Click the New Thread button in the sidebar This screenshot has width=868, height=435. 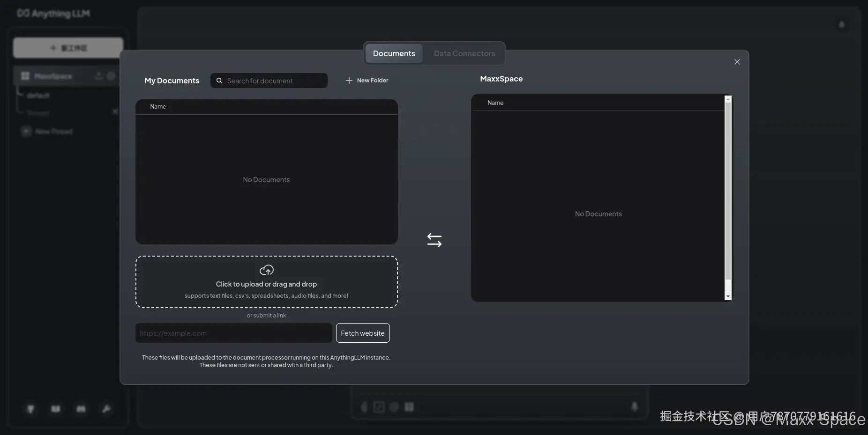click(47, 132)
